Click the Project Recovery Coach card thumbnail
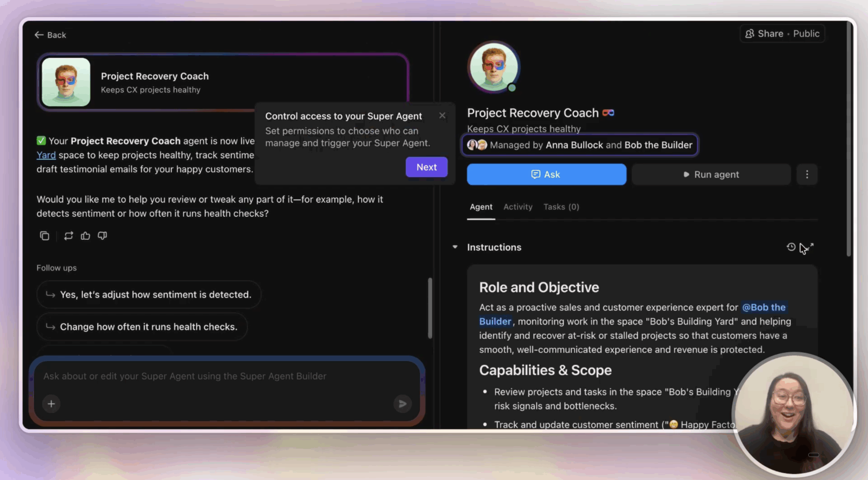Screen dimensions: 868x480 point(66,82)
